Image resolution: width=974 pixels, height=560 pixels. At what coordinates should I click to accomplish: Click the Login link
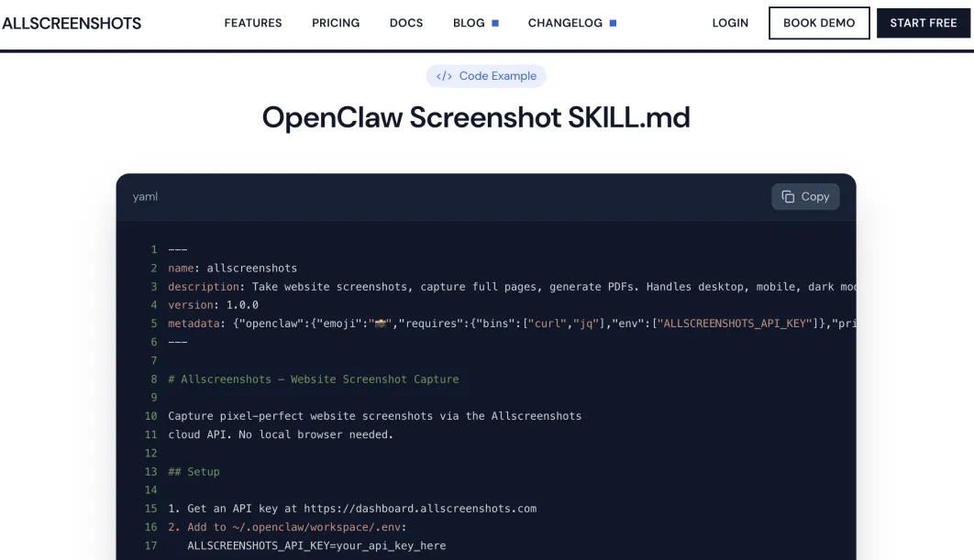pos(730,23)
